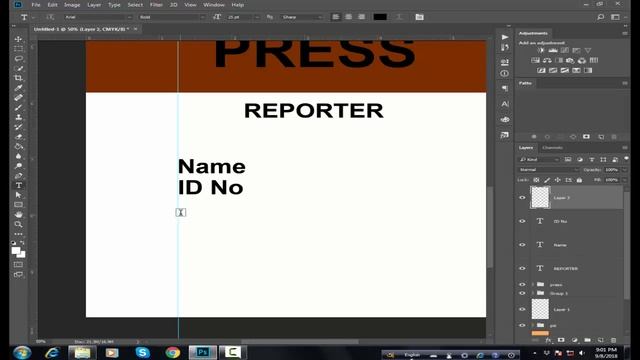Right align text button
Viewport: 640px width, 360px height.
click(x=362, y=17)
